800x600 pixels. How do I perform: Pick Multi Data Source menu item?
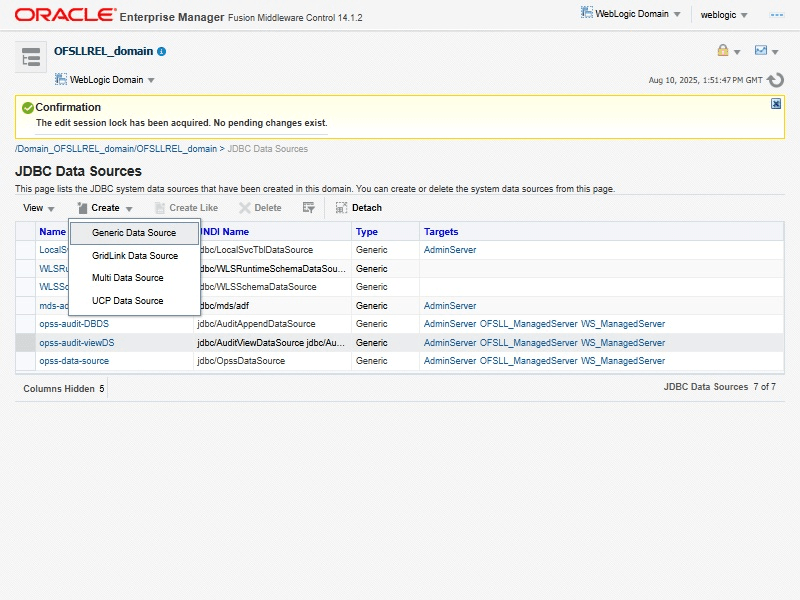(x=128, y=278)
